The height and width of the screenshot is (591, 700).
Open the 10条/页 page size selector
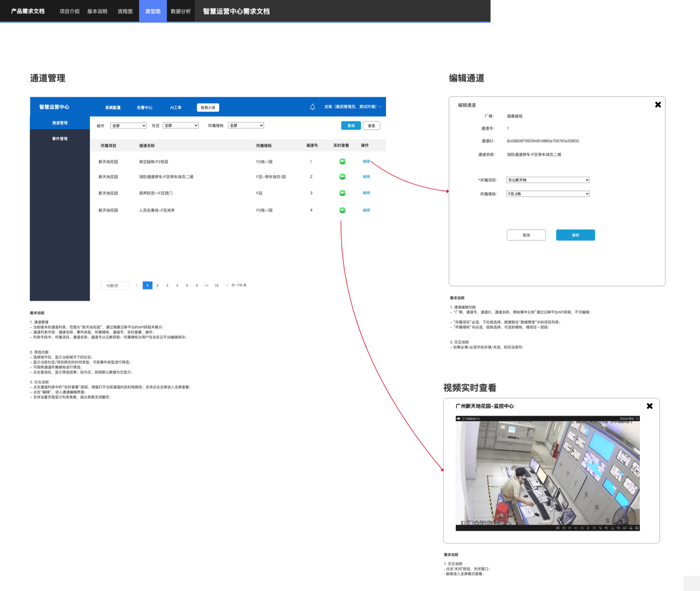click(115, 285)
